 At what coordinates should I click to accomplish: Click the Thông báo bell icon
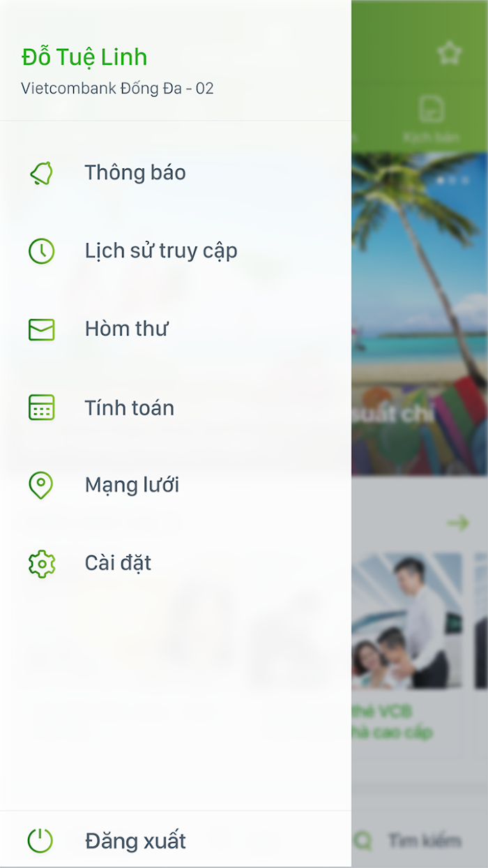click(41, 173)
